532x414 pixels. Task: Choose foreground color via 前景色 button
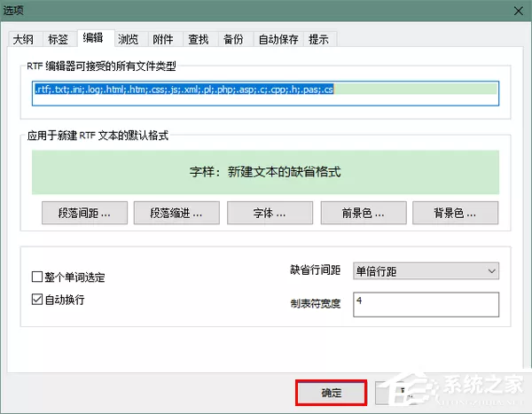364,213
